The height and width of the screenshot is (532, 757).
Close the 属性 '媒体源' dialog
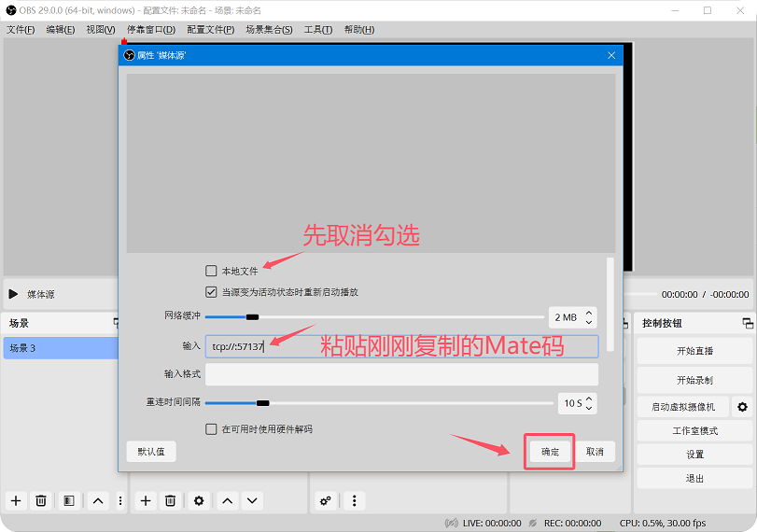611,55
